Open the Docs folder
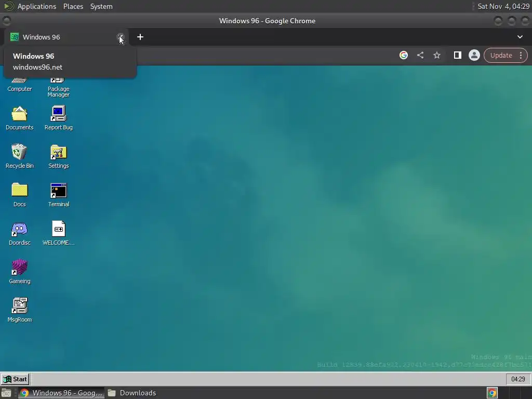Image resolution: width=532 pixels, height=399 pixels. [19, 195]
